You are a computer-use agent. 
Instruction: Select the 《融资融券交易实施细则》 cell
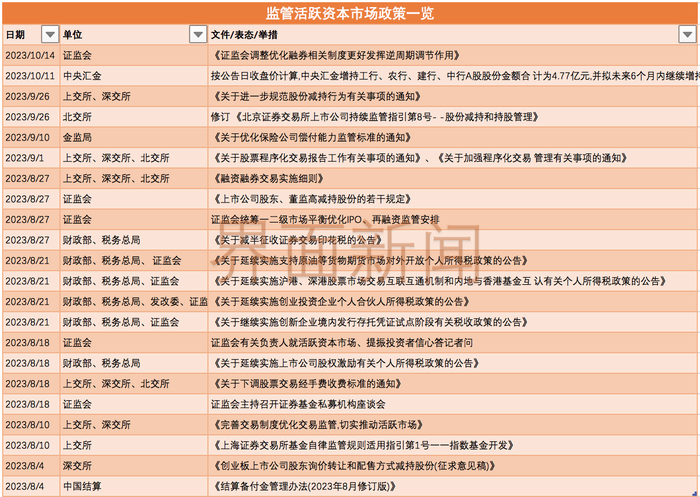click(x=453, y=179)
